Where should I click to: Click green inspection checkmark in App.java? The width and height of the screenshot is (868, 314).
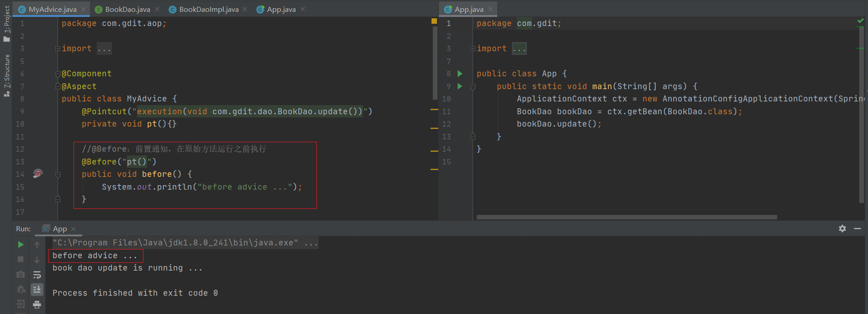point(860,21)
